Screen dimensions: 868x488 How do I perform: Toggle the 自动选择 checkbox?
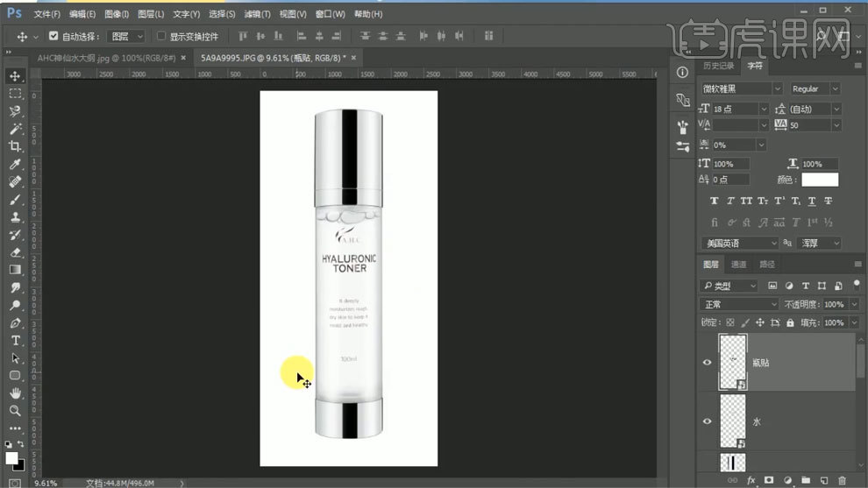click(53, 36)
